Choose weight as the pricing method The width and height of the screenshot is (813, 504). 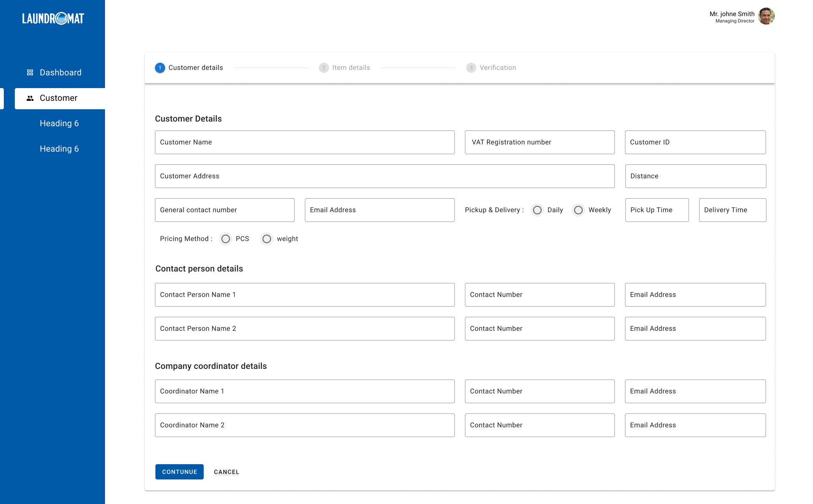pos(267,239)
